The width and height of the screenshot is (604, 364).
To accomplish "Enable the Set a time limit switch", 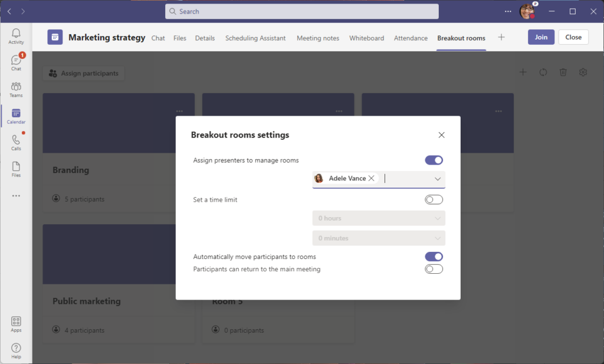I will 434,199.
